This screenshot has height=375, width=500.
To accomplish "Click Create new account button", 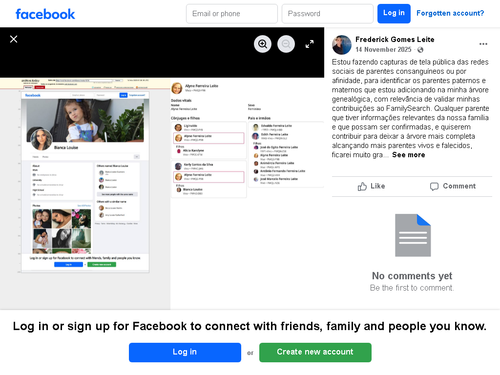I will (x=315, y=352).
